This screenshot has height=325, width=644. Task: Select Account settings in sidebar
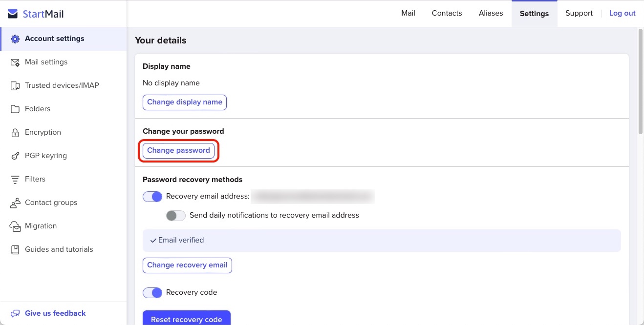tap(64, 39)
